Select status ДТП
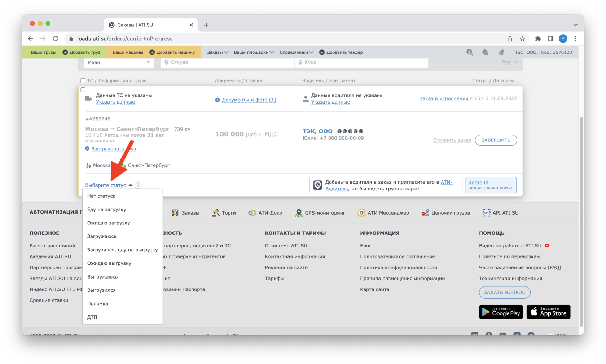Image resolution: width=606 pixels, height=364 pixels. pyautogui.click(x=123, y=317)
